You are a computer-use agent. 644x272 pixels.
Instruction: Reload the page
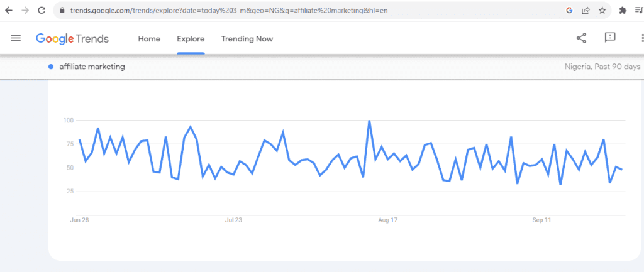tap(42, 10)
